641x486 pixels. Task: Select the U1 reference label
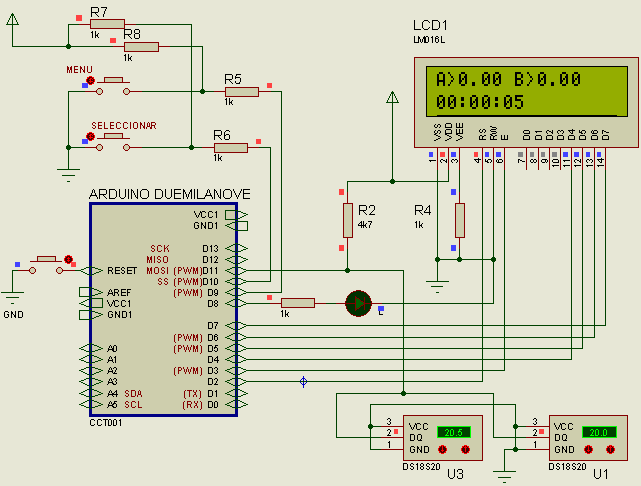click(x=601, y=474)
